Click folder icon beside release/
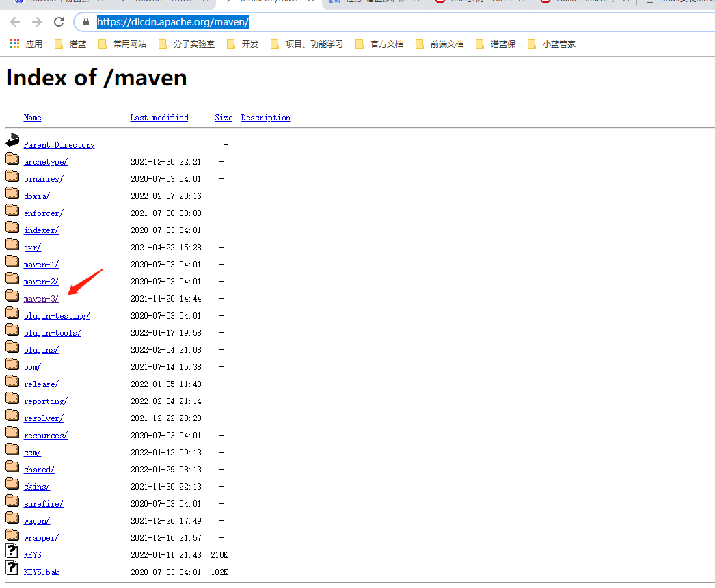This screenshot has height=588, width=715. point(12,381)
